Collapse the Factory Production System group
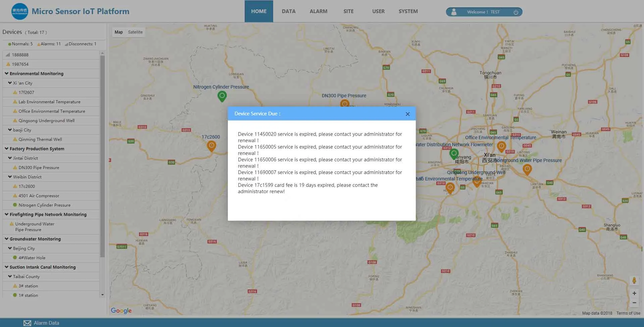The image size is (644, 327). 6,149
